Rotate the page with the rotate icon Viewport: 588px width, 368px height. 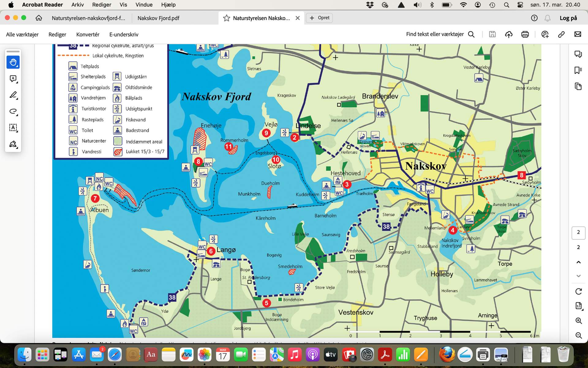(578, 291)
